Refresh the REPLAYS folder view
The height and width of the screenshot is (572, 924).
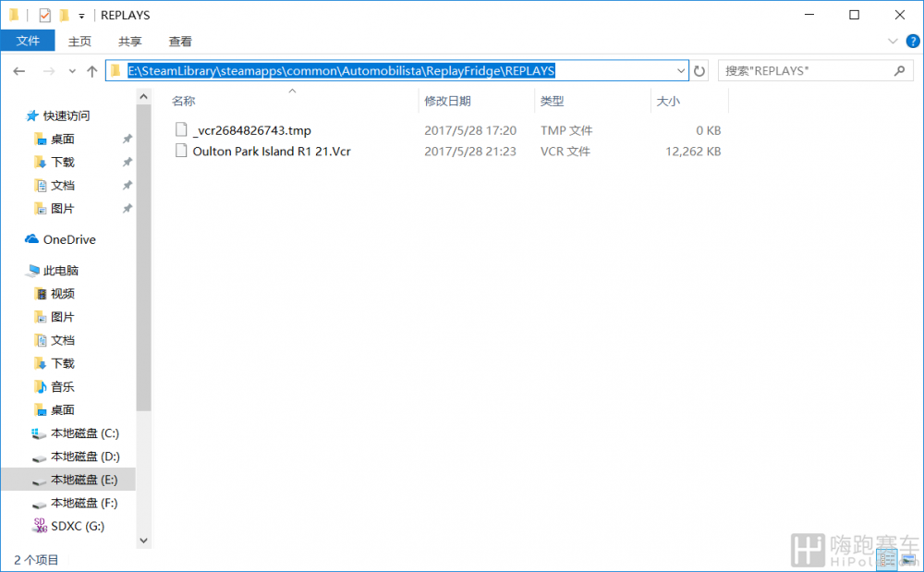(699, 71)
